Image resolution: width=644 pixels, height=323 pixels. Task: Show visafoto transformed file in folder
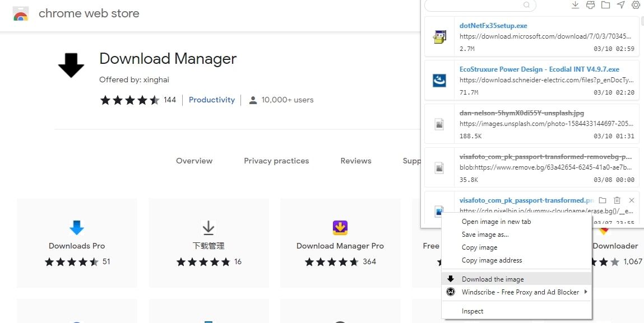602,200
